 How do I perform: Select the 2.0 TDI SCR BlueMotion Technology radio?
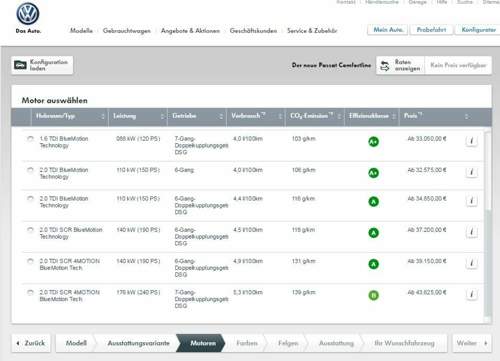[x=30, y=230]
